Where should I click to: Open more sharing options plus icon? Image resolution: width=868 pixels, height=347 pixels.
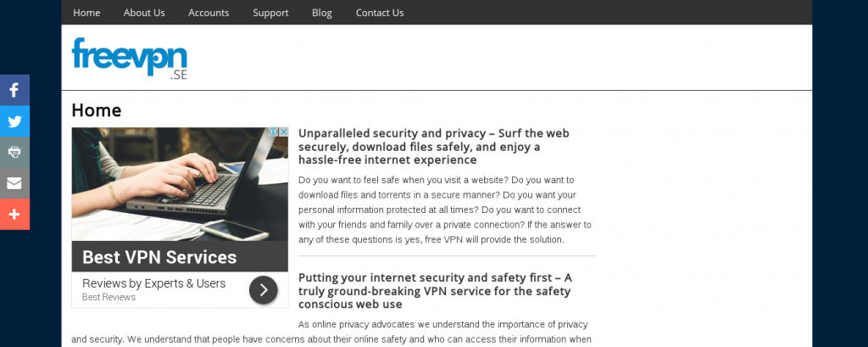click(14, 215)
